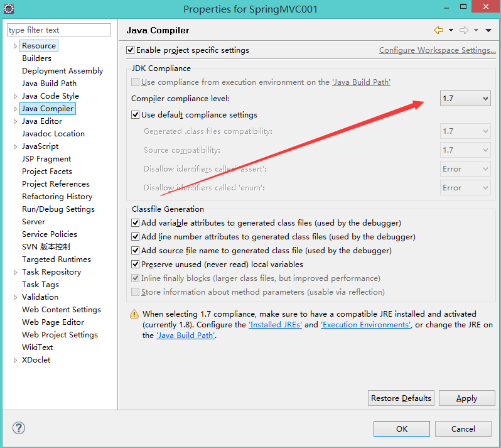Expand the XDoclet tree node
Image resolution: width=501 pixels, height=448 pixels.
click(15, 360)
